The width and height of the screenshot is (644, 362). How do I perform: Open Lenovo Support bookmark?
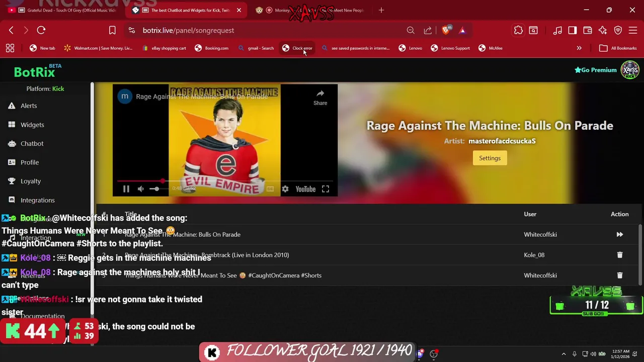450,48
